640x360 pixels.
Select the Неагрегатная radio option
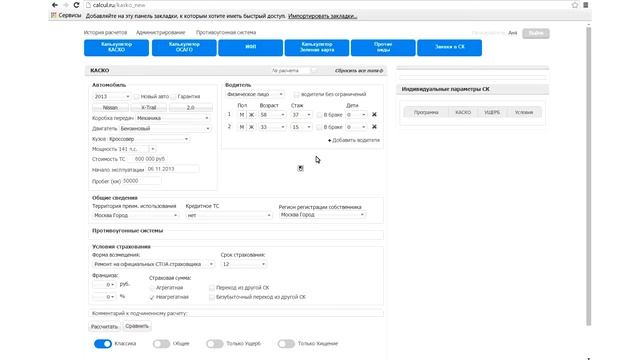(152, 297)
